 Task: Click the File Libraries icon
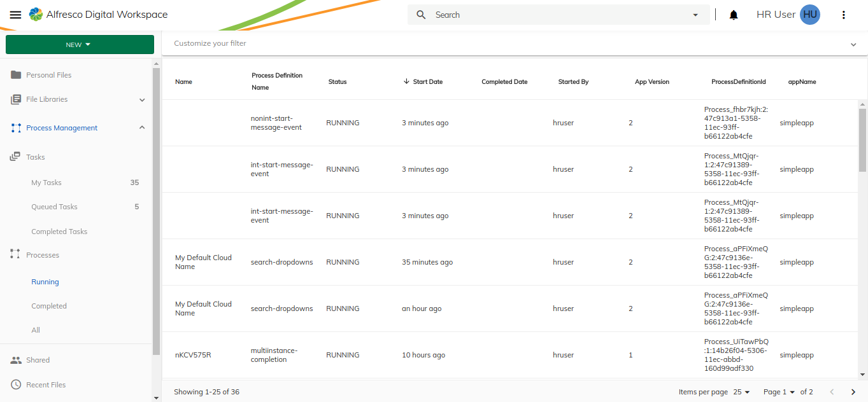point(15,99)
